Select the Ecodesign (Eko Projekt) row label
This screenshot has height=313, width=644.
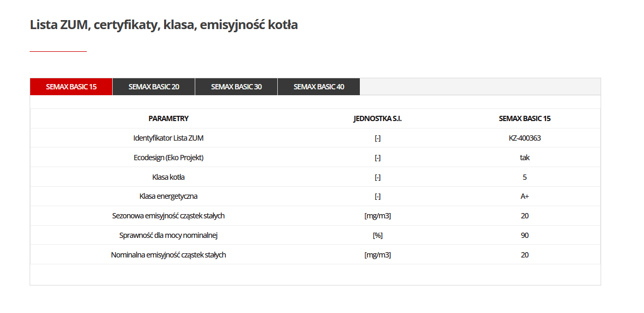(168, 158)
